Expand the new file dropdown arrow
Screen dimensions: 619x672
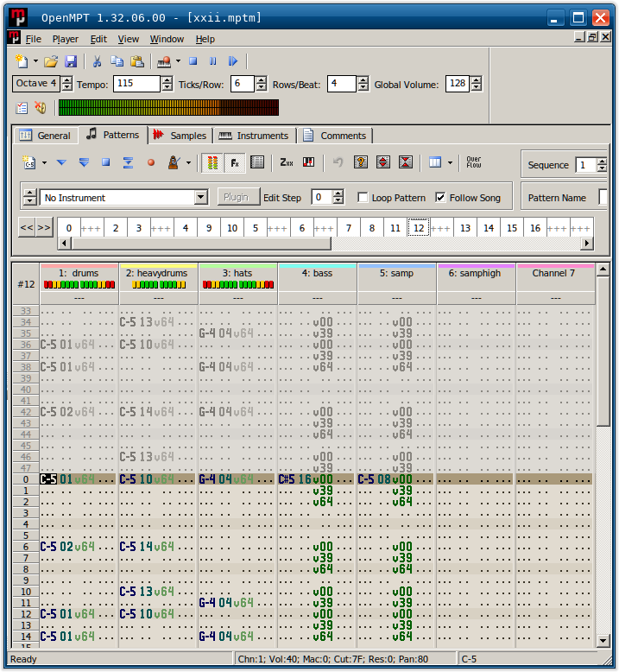(35, 61)
